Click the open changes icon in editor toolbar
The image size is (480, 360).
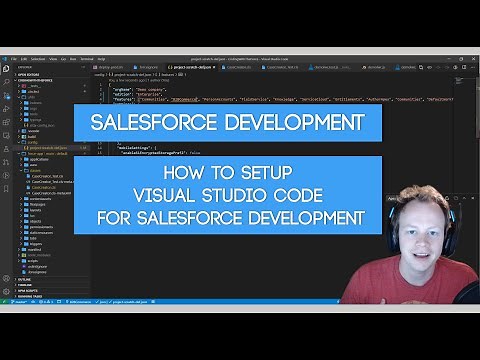tap(421, 67)
